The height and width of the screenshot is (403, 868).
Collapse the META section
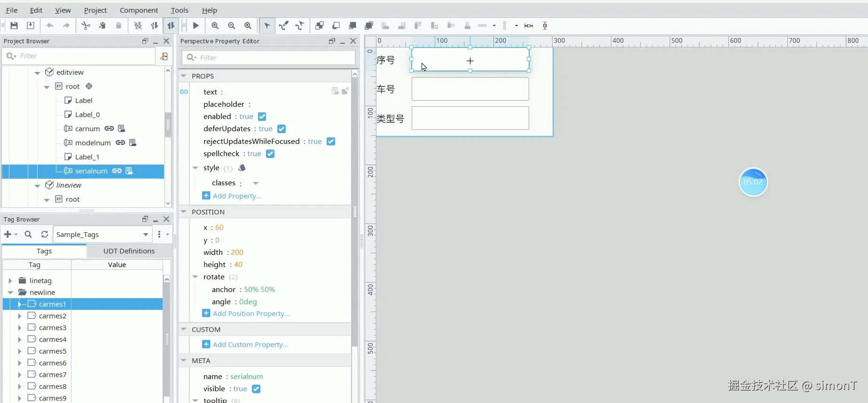pyautogui.click(x=184, y=360)
